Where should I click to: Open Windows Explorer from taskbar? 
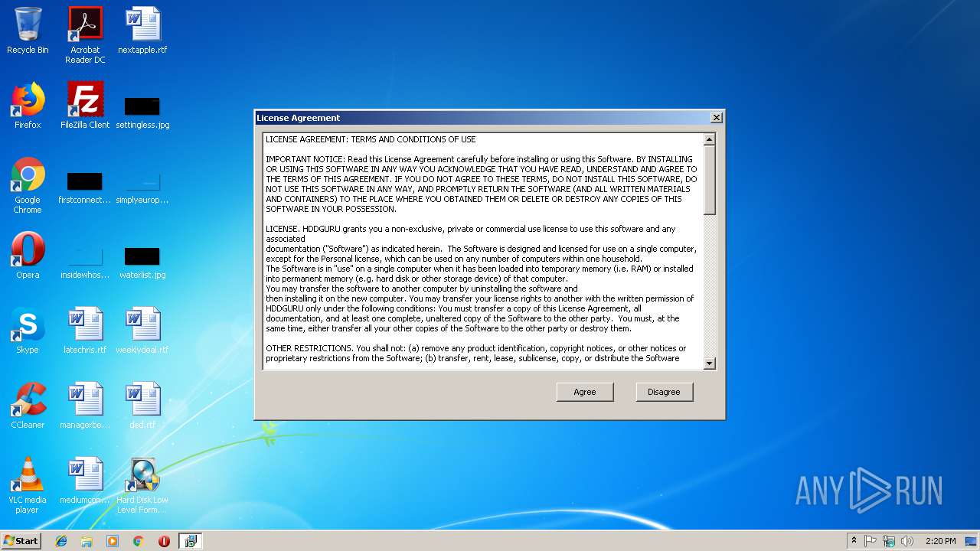(87, 541)
